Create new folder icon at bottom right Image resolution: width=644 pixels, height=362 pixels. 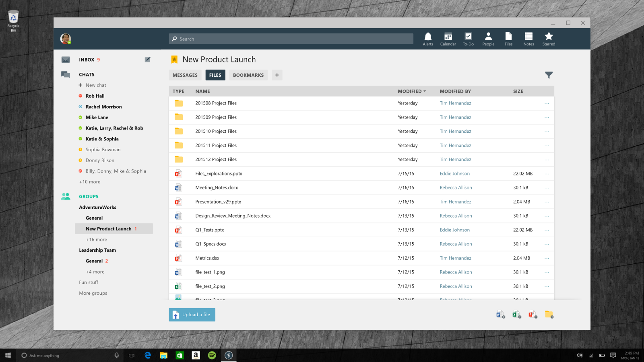tap(549, 315)
